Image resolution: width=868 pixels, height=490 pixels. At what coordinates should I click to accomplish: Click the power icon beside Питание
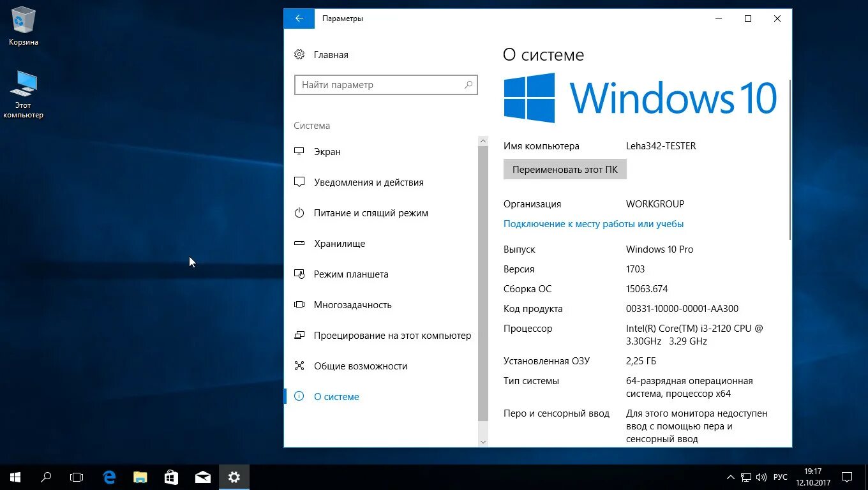pos(299,213)
